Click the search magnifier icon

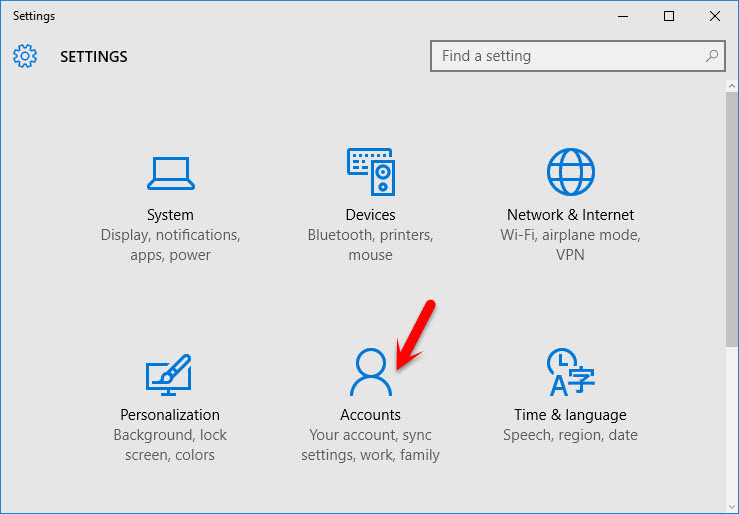pyautogui.click(x=712, y=56)
